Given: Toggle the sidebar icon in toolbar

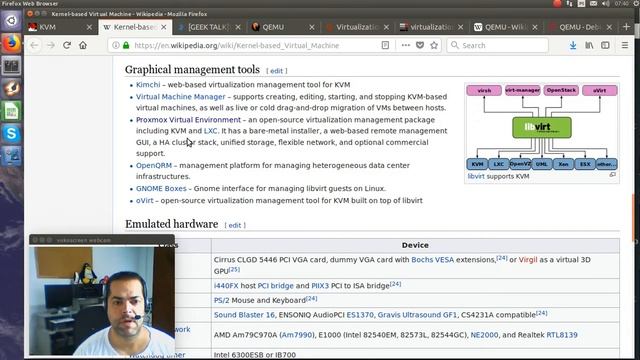Looking at the screenshot, I should 605,45.
